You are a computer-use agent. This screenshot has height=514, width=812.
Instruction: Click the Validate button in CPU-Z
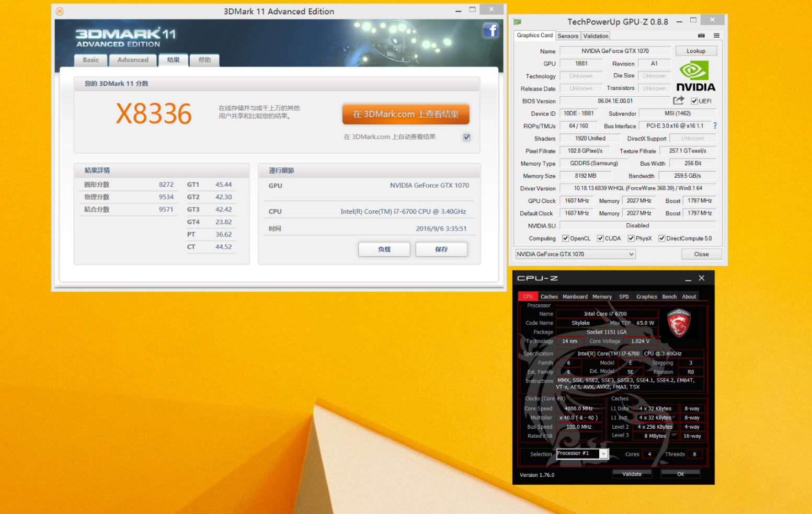point(632,474)
